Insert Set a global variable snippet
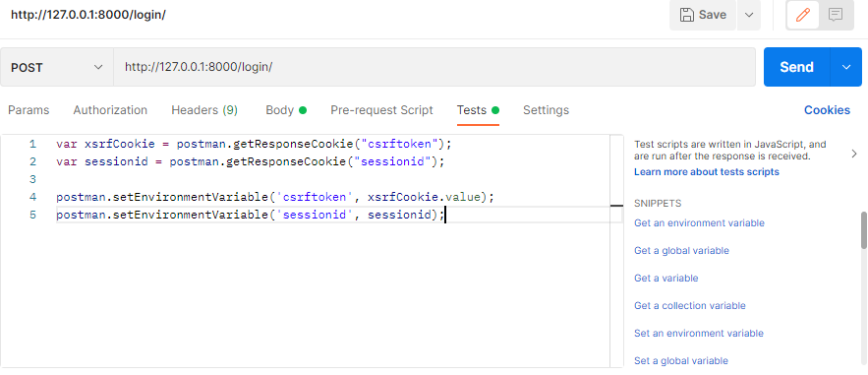 pyautogui.click(x=681, y=360)
